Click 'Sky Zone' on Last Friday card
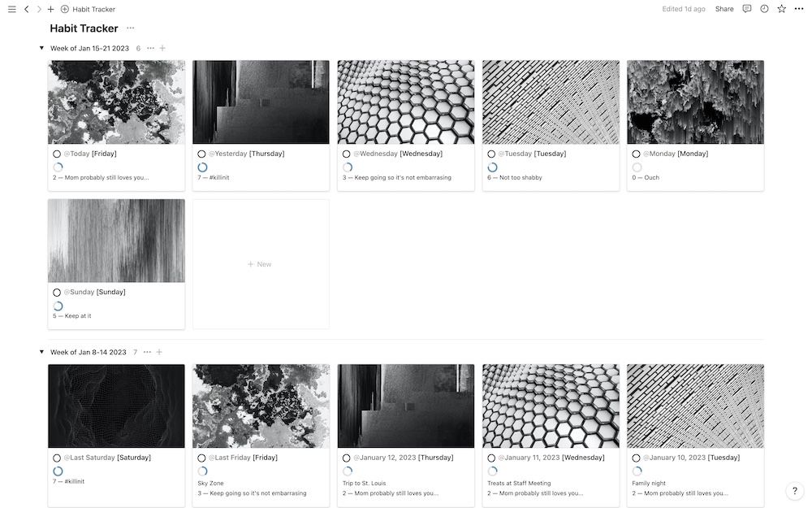The height and width of the screenshot is (508, 812). [210, 483]
